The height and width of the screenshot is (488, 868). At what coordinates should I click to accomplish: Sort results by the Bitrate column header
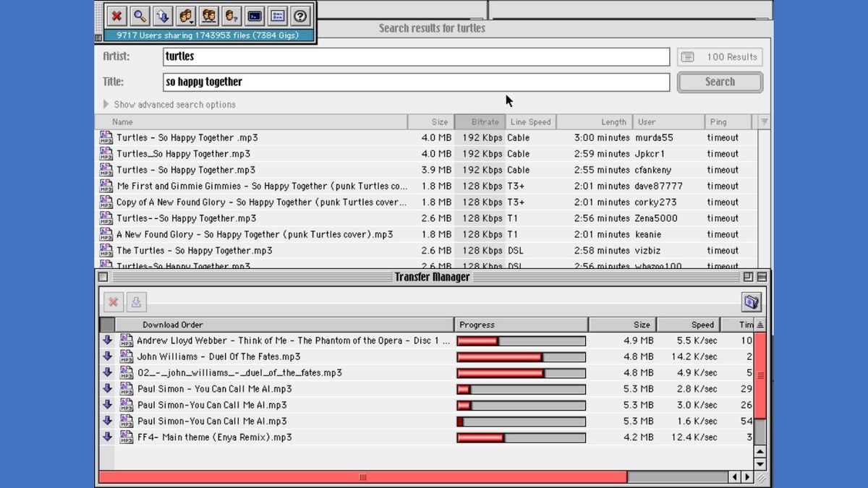tap(480, 122)
